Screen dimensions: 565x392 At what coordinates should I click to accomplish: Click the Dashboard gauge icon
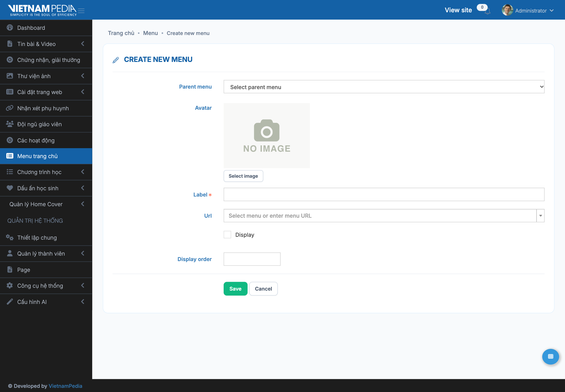tap(10, 28)
